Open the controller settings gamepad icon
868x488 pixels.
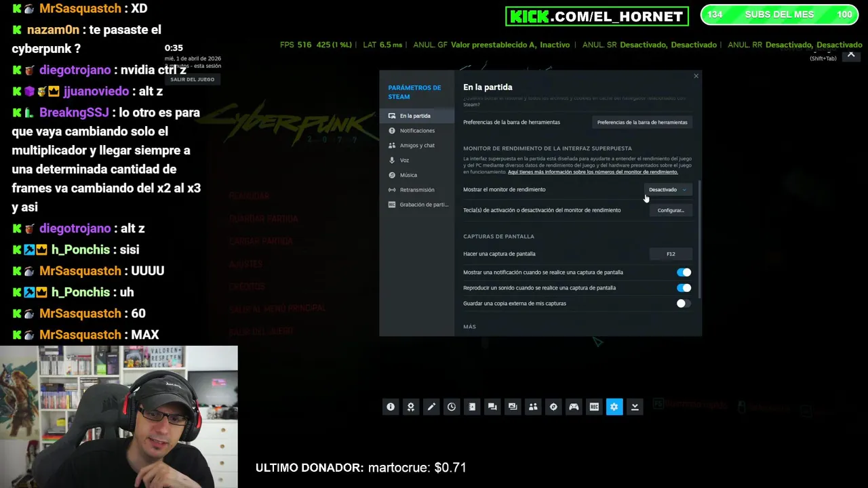point(574,407)
